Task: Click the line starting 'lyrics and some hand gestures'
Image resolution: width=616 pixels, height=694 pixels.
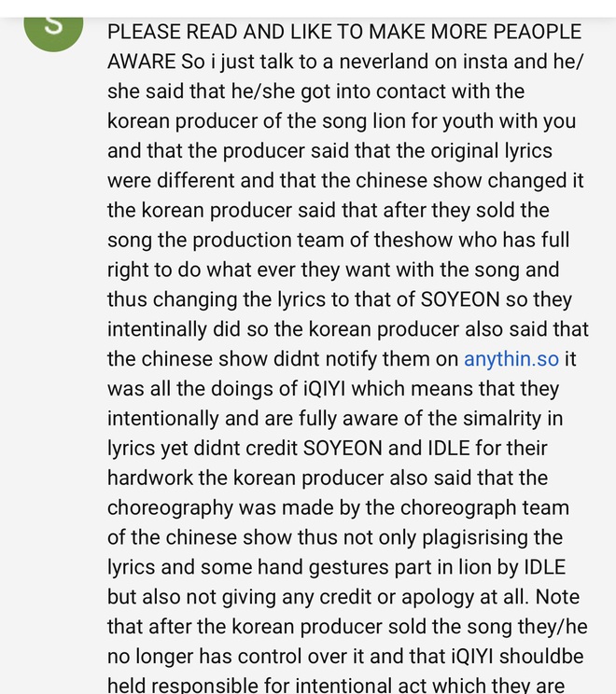Action: [336, 567]
